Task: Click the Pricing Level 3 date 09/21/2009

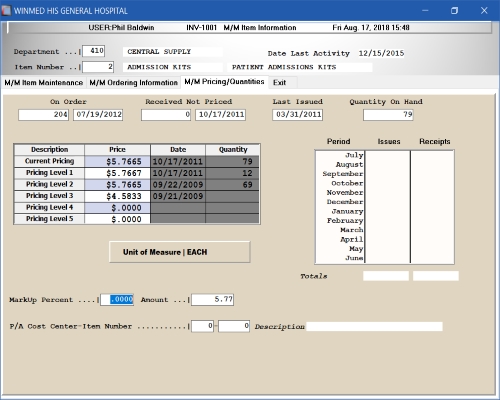Action: coord(178,196)
